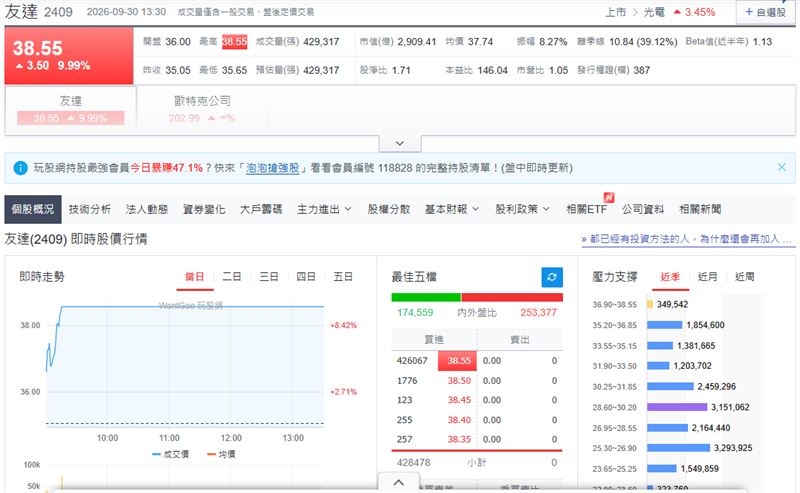Image resolution: width=800 pixels, height=493 pixels.
Task: Toggle the 成交價 chart legend
Action: 171,454
